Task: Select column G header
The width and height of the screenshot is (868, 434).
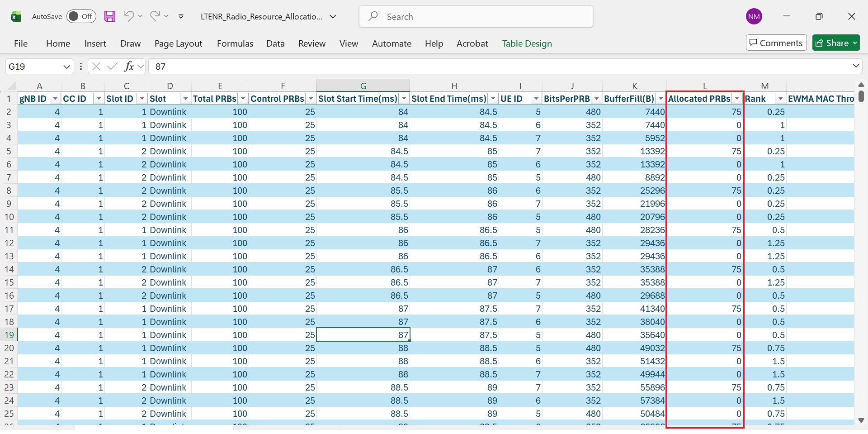Action: coord(363,86)
